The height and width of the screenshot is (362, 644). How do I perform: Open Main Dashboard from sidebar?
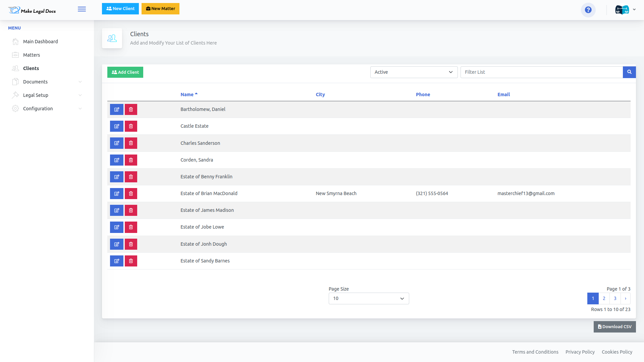[40, 42]
